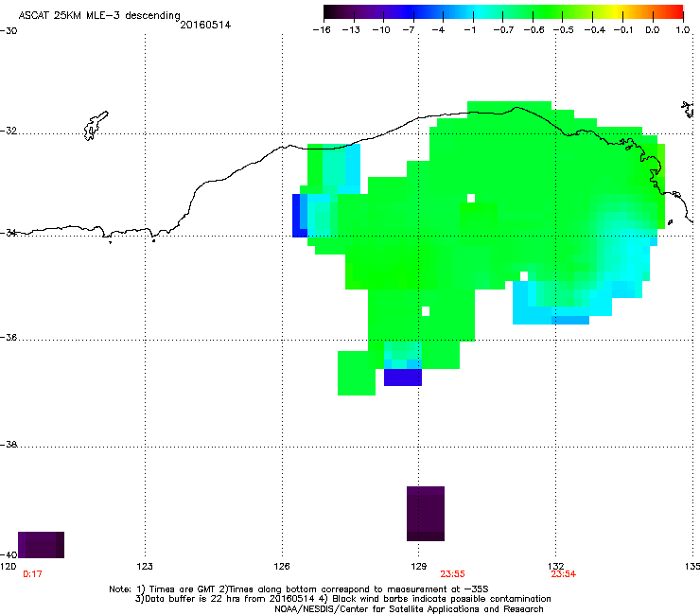
Task: Click the "-13" color bar label
Action: tap(351, 30)
